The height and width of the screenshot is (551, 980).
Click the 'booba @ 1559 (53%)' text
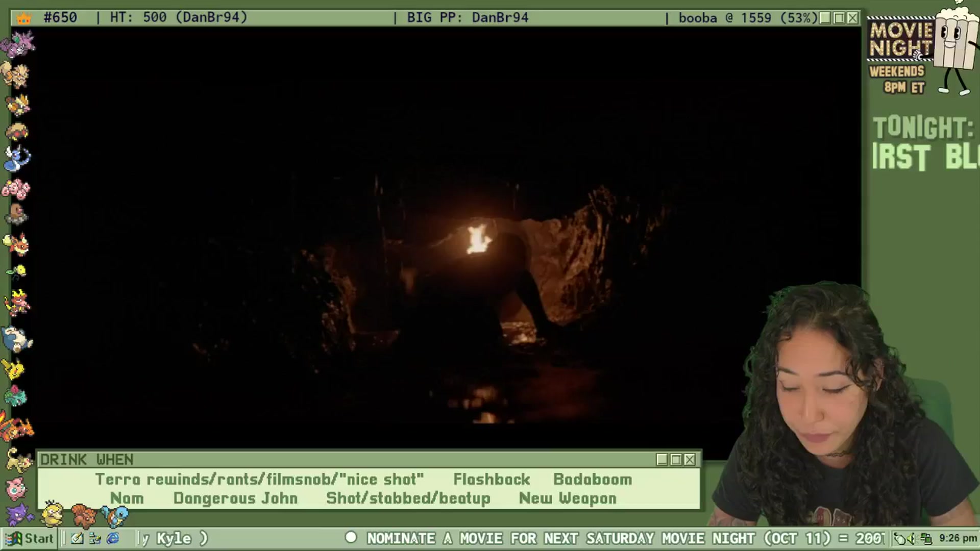click(x=747, y=18)
